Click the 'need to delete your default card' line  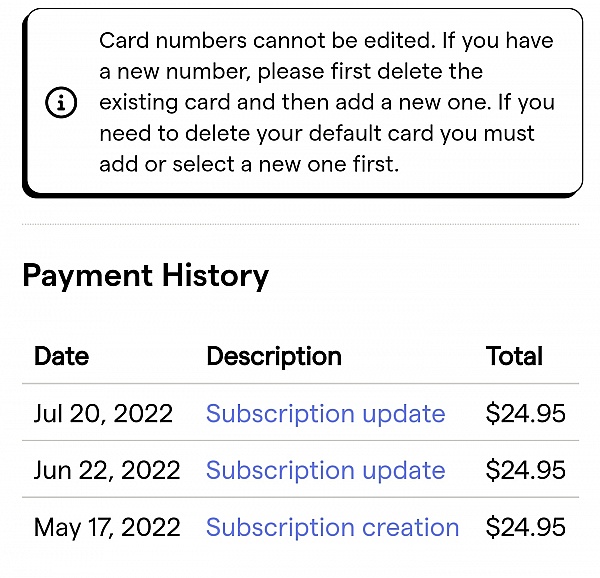tap(316, 133)
